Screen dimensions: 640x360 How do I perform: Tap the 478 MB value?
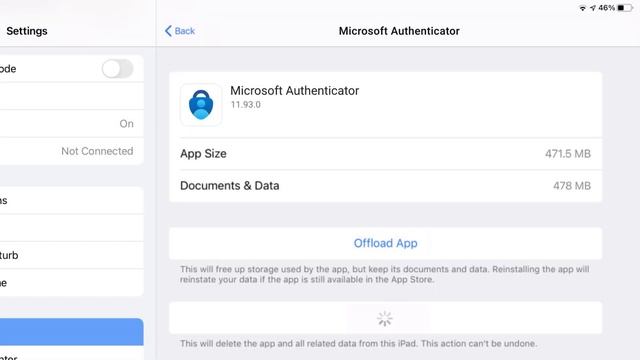(x=572, y=186)
